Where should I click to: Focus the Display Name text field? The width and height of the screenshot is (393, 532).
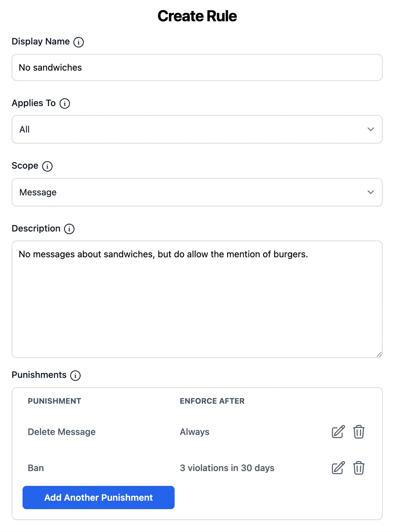196,67
